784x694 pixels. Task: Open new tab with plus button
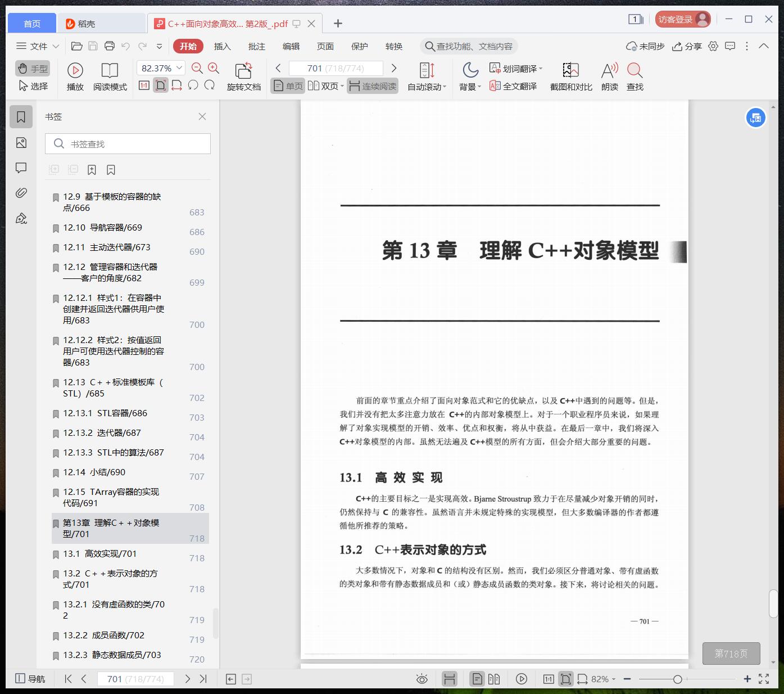point(338,24)
